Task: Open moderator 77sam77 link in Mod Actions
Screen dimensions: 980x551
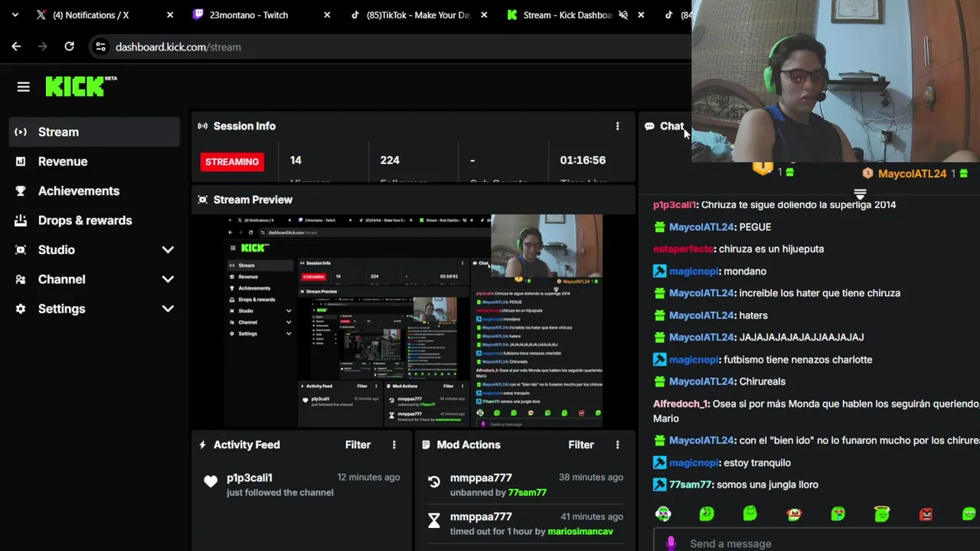Action: click(x=528, y=493)
